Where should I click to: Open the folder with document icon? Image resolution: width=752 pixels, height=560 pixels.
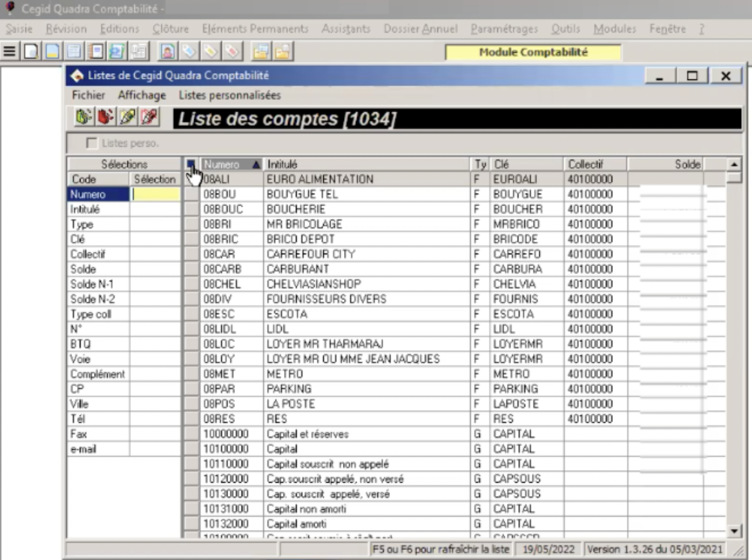pyautogui.click(x=261, y=51)
